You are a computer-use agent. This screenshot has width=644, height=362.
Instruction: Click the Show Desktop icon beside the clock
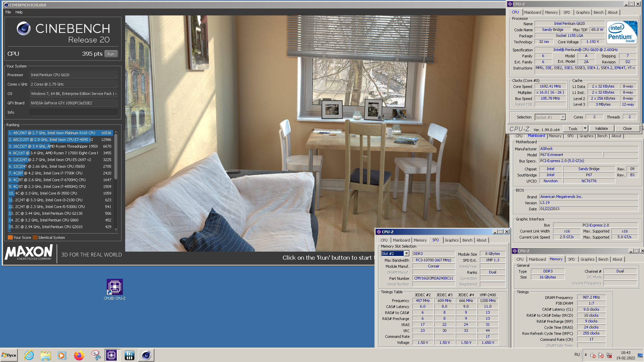[640, 355]
